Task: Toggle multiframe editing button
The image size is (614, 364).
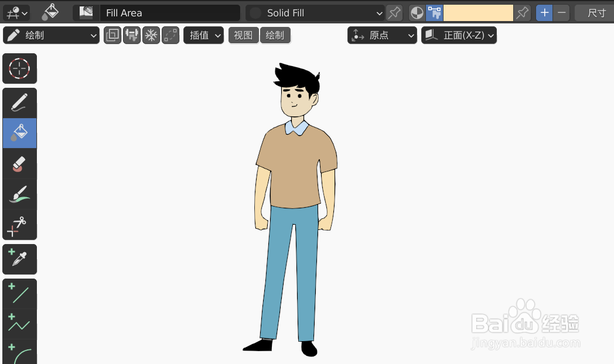Action: point(112,35)
